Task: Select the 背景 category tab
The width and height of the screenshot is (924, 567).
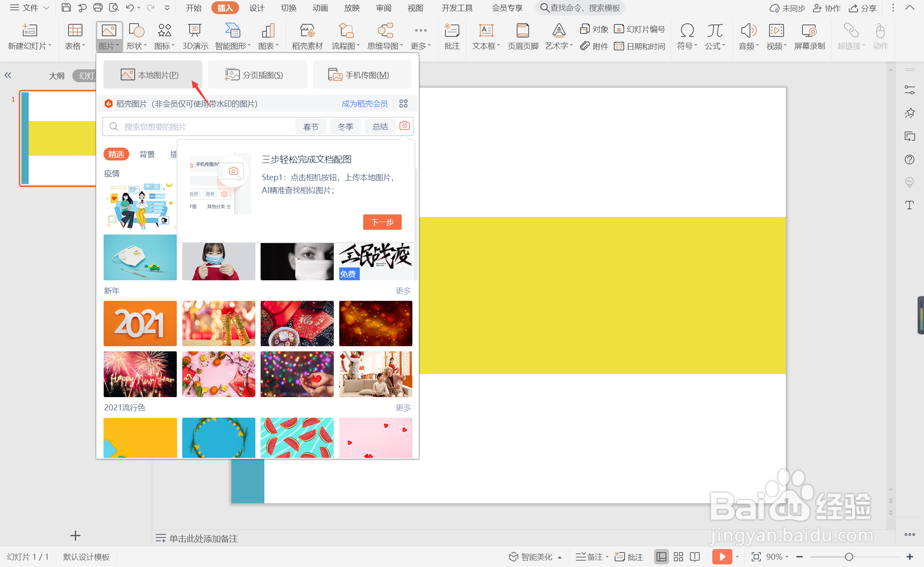Action: tap(147, 154)
